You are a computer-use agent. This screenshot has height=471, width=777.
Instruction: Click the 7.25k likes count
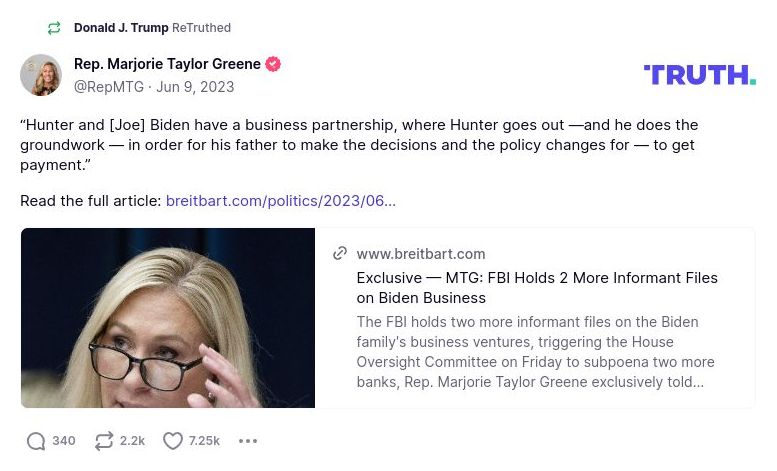[x=204, y=441]
